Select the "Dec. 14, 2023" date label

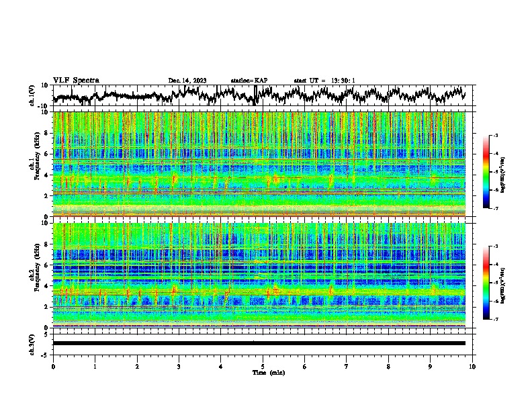pyautogui.click(x=187, y=81)
